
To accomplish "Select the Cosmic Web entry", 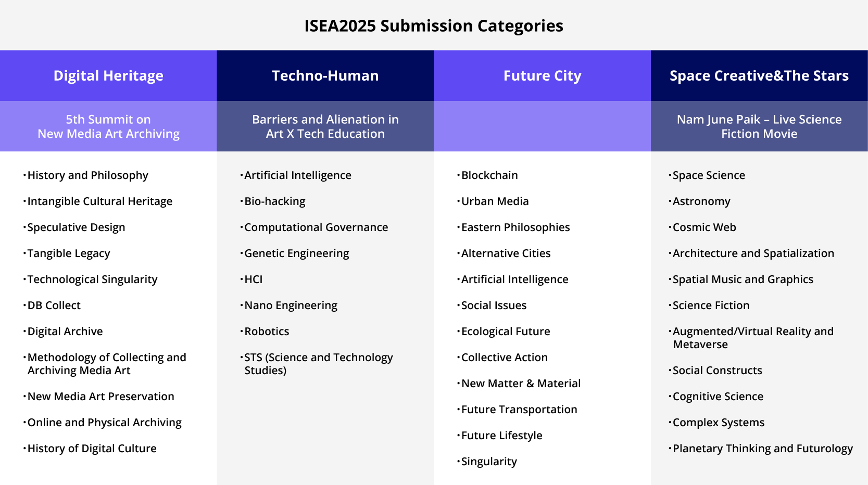I will coord(704,227).
